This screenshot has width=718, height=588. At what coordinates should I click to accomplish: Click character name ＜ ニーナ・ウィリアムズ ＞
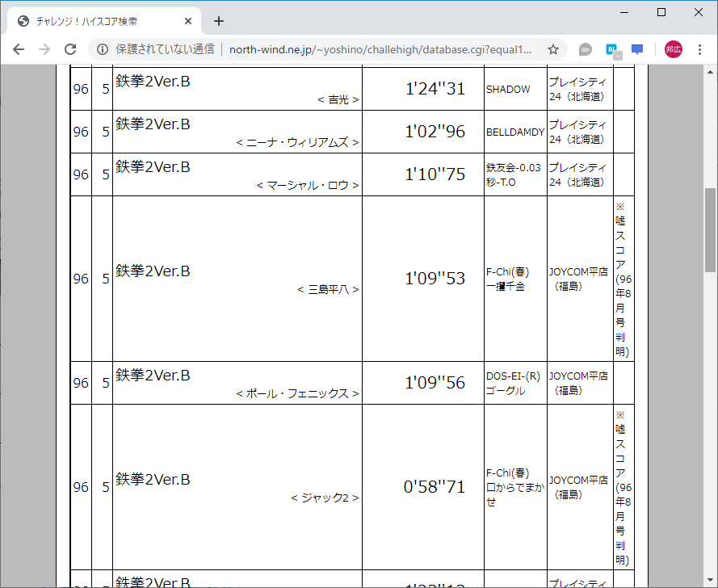coord(297,143)
